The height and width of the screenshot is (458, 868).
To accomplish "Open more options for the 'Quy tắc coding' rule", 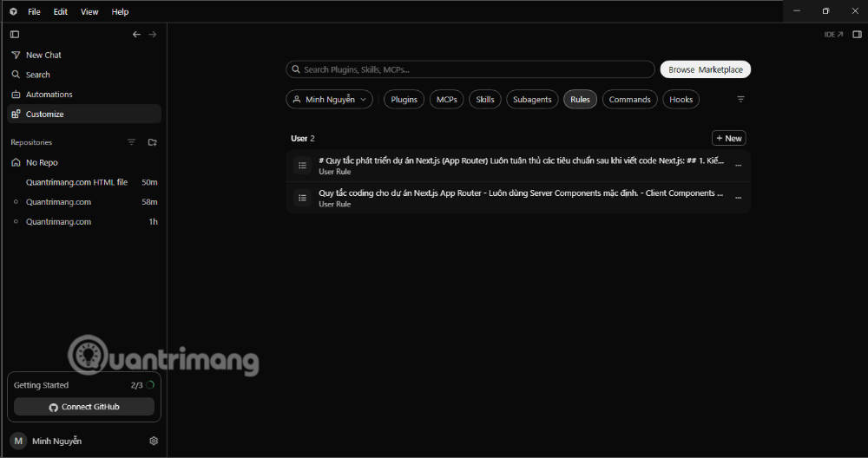I will 738,198.
